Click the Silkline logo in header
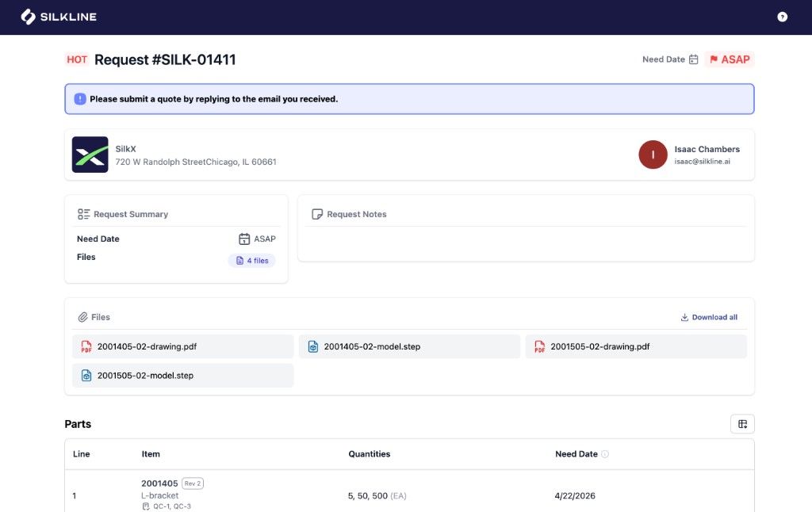This screenshot has width=812, height=512. click(x=59, y=17)
